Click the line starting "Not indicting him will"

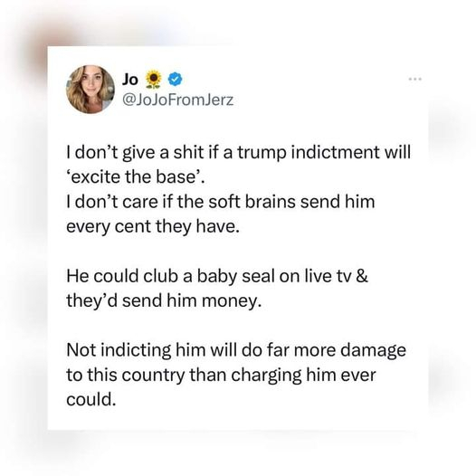pyautogui.click(x=236, y=350)
